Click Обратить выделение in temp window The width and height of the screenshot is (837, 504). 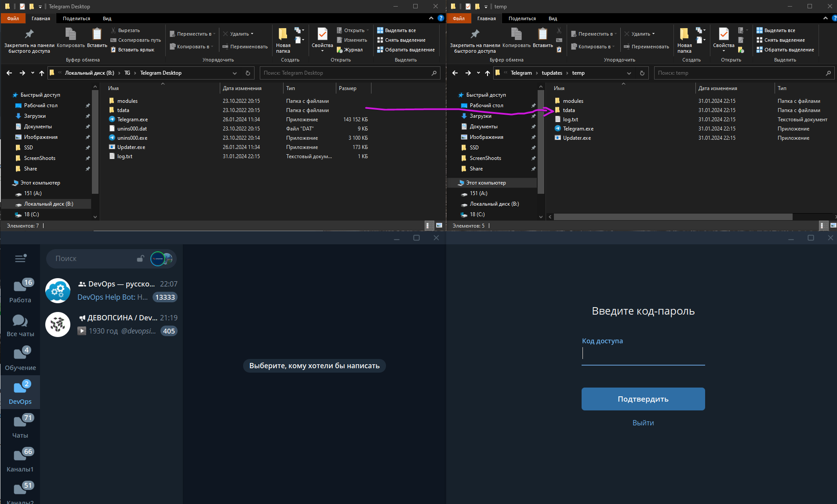coord(786,50)
